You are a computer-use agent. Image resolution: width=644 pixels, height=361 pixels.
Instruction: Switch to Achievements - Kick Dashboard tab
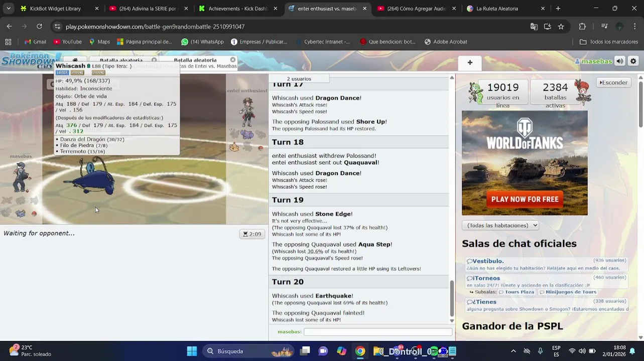[238, 9]
